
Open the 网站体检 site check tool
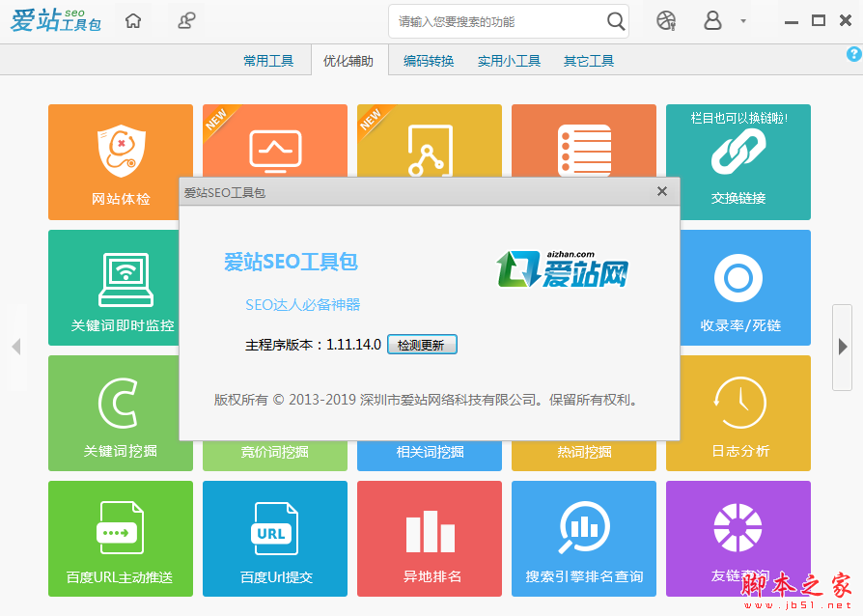(121, 162)
